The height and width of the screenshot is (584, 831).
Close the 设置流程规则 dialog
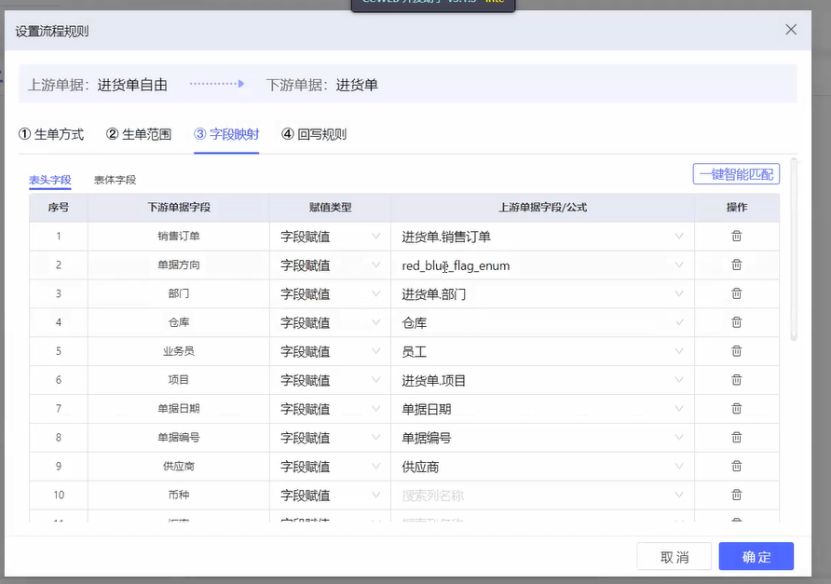tap(791, 30)
